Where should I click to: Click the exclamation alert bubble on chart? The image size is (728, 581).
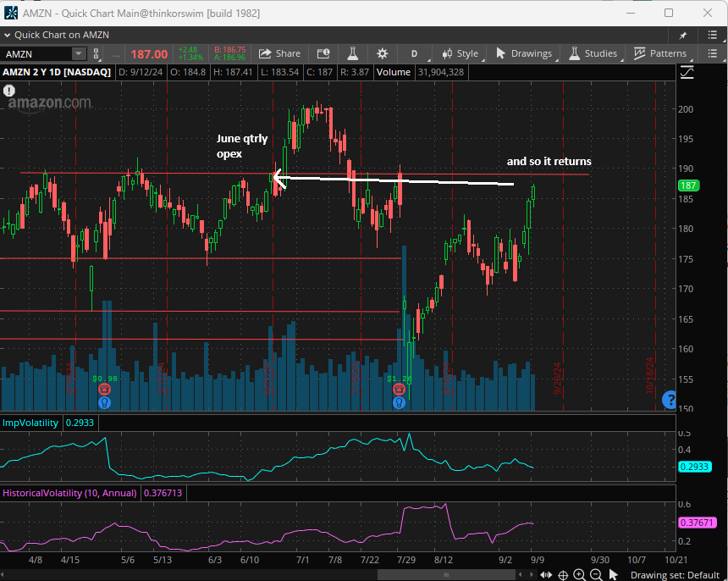pyautogui.click(x=9, y=91)
